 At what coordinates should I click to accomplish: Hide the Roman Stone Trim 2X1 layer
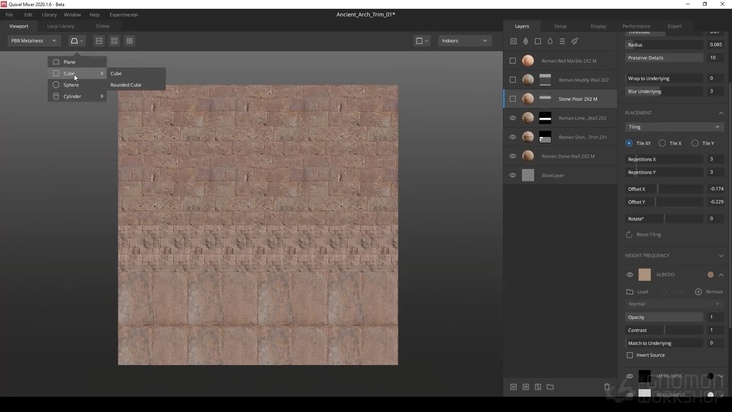click(513, 137)
